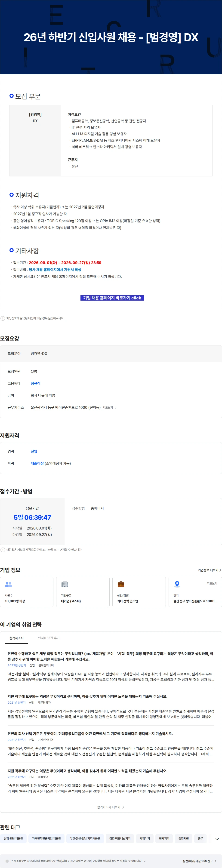Image resolution: width=222 pixels, height=868 pixels.
Task: Click the briefcase icon on 산업(업종) card
Action: 121,584
